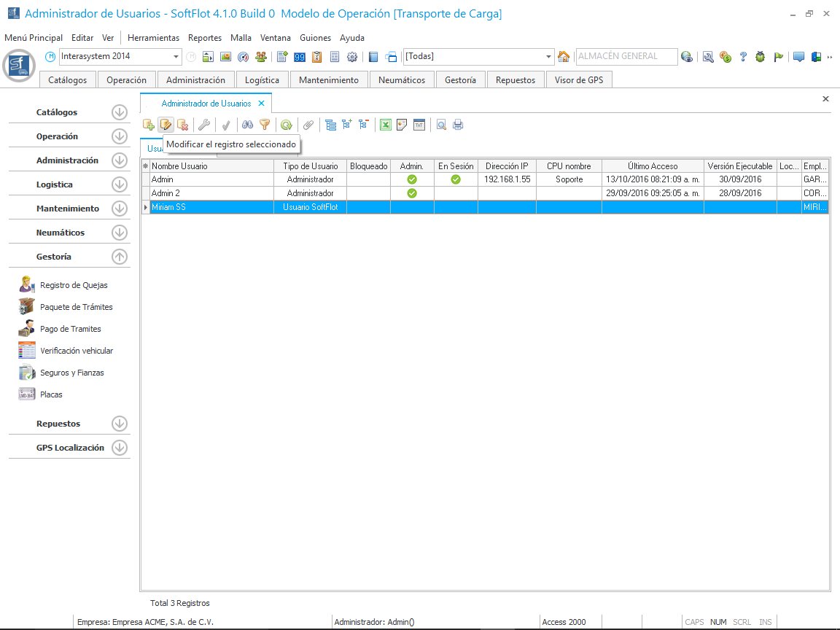Screen dimensions: 840x630
Task: Click the green refresh icon
Action: [x=287, y=125]
